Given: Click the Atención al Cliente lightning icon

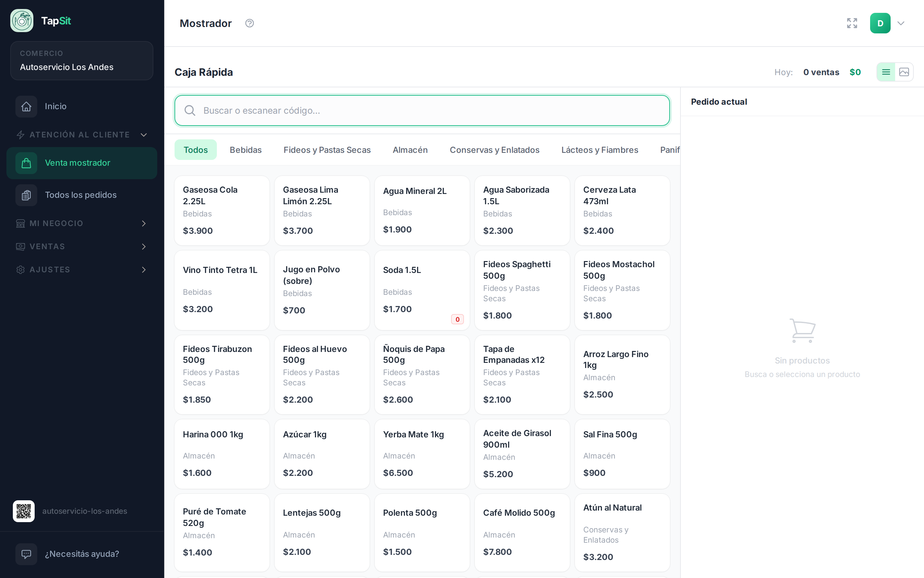Looking at the screenshot, I should pos(21,135).
